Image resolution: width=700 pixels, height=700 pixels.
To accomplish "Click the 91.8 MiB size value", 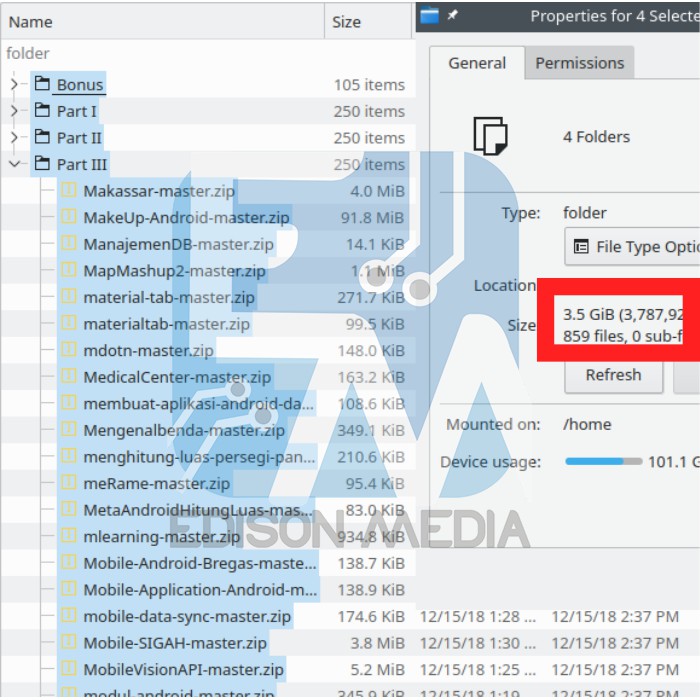I will [x=373, y=217].
